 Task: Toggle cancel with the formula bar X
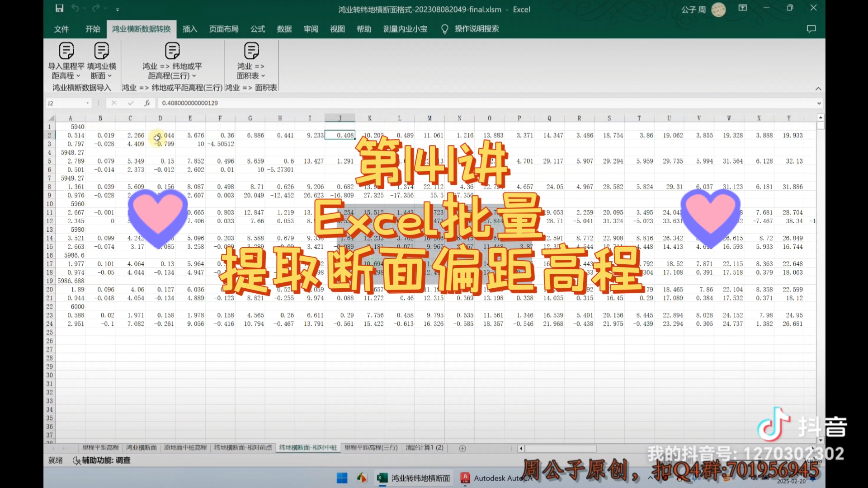pos(114,103)
